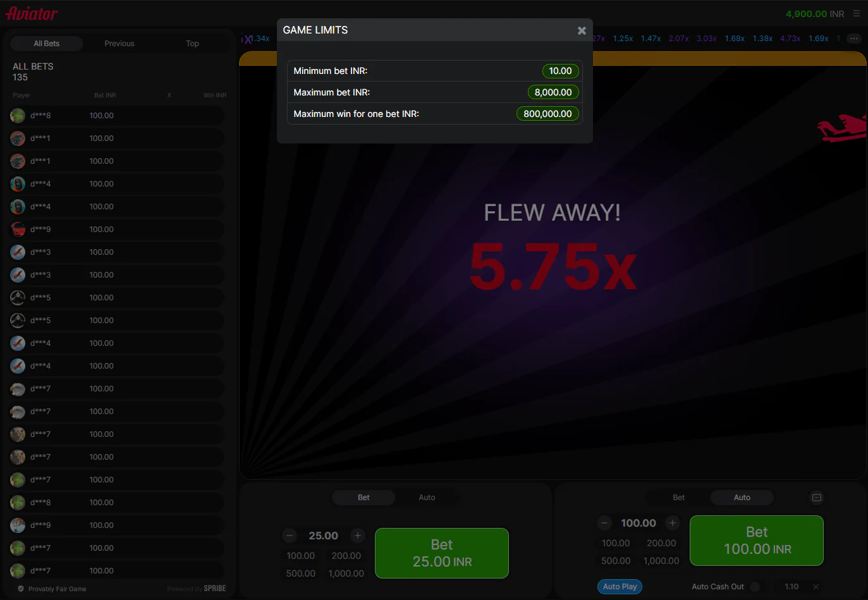The height and width of the screenshot is (600, 868).
Task: Select the 500.00 quick amount in left panel
Action: (x=301, y=573)
